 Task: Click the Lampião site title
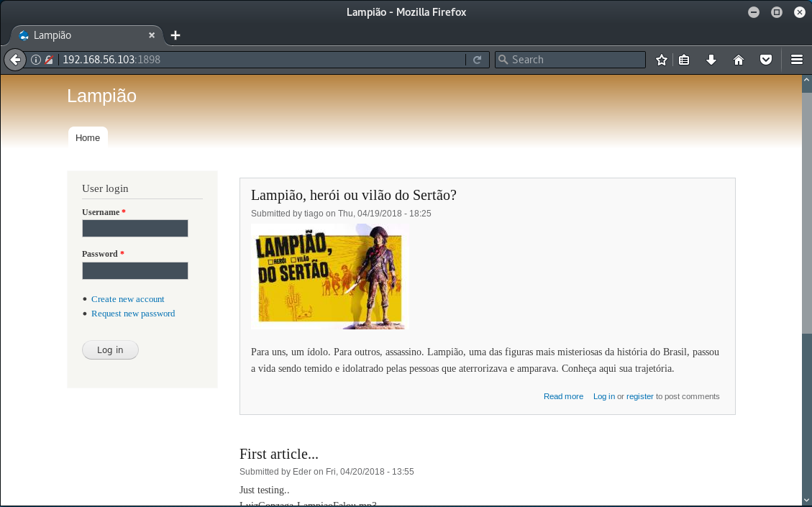tap(101, 96)
